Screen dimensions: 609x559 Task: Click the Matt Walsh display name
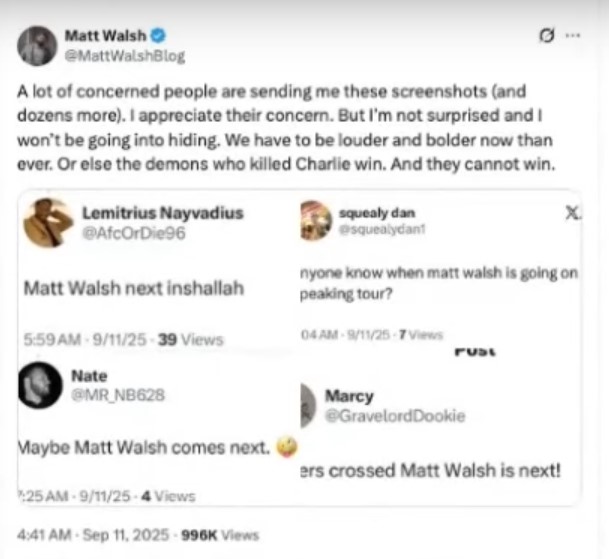pos(106,36)
